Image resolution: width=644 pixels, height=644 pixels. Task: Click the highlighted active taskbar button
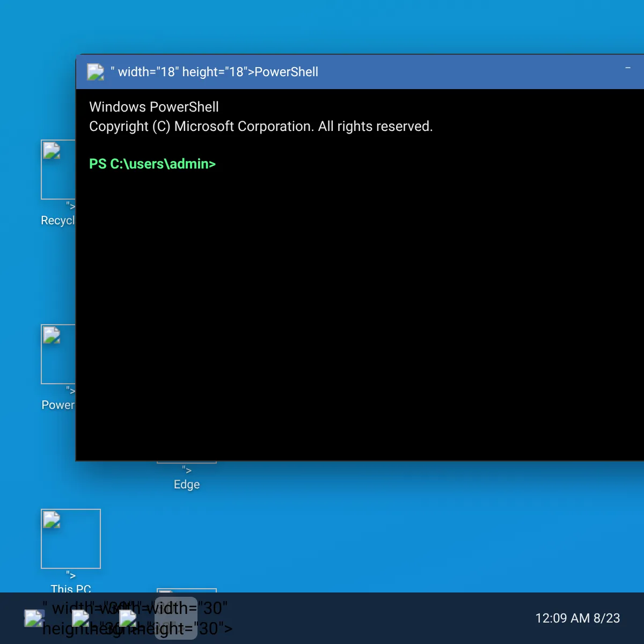(176, 618)
